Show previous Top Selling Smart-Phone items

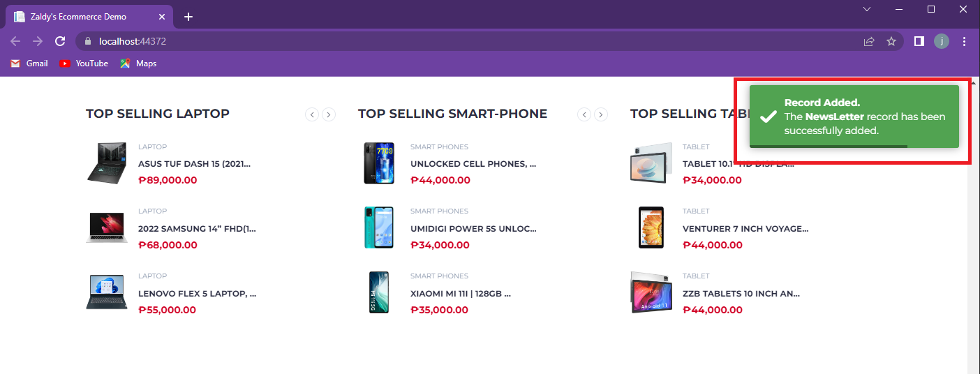coord(584,114)
